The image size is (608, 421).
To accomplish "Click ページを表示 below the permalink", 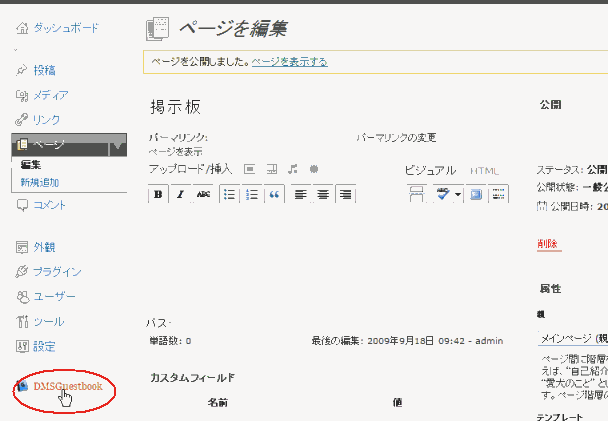I will (x=176, y=152).
